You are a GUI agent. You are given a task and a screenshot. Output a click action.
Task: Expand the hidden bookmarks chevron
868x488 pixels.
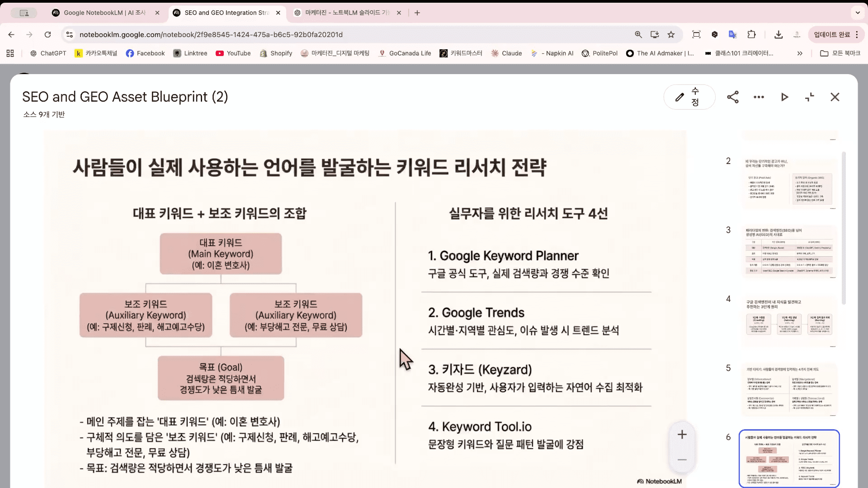point(800,53)
